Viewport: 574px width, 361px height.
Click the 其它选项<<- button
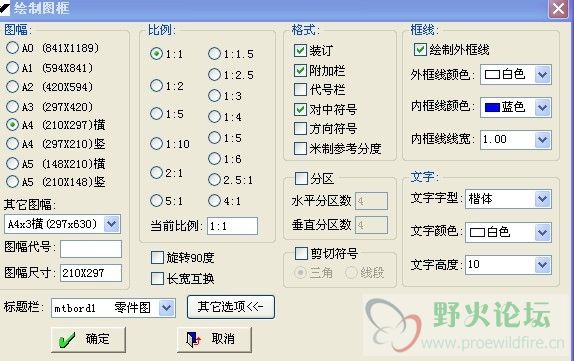click(x=231, y=307)
